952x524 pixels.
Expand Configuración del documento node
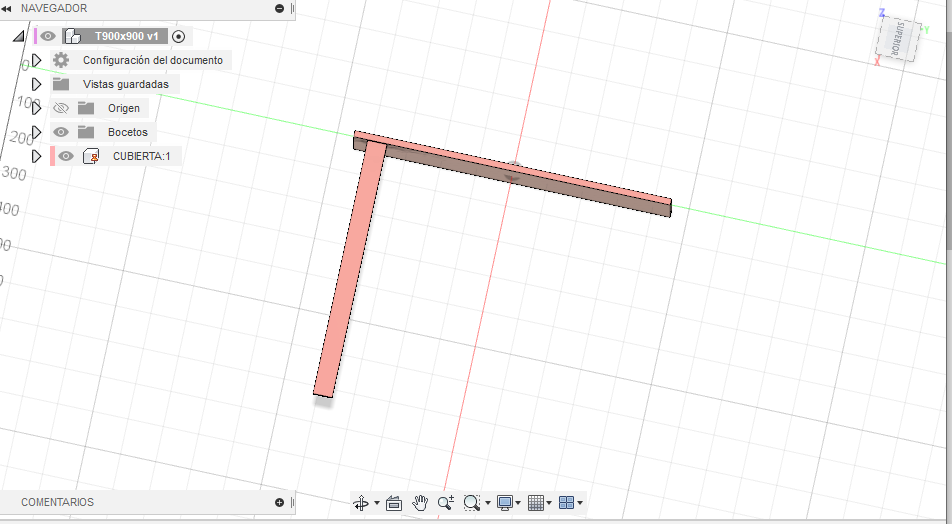(36, 60)
